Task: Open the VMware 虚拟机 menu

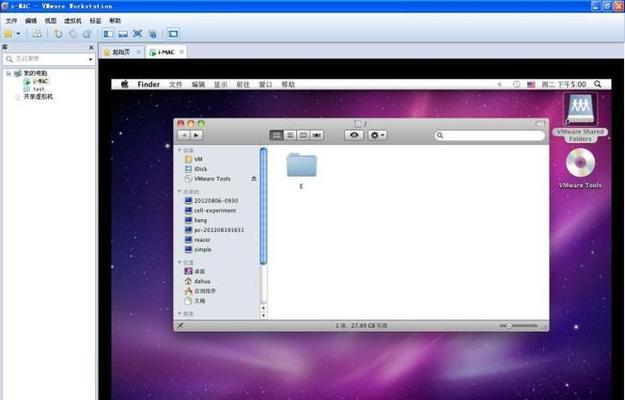Action: click(73, 21)
